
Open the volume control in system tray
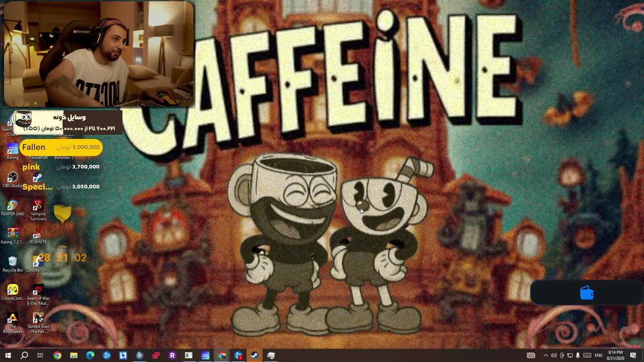point(553,355)
